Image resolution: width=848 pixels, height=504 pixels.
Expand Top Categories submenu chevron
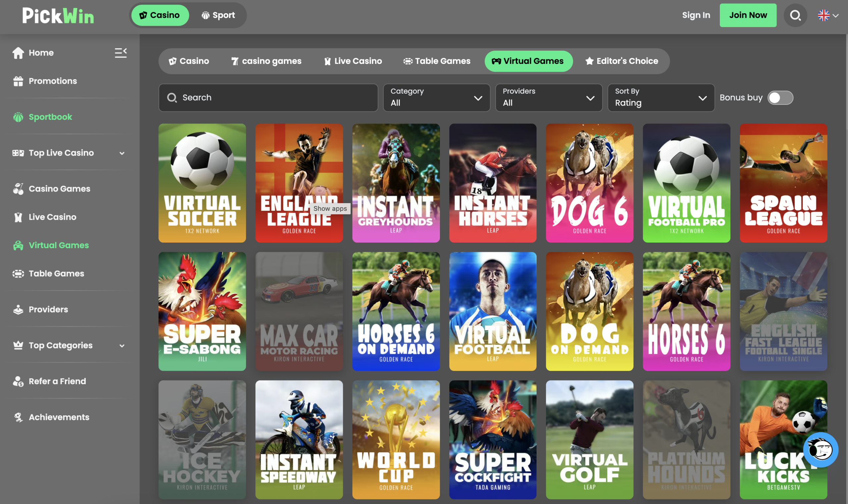122,346
